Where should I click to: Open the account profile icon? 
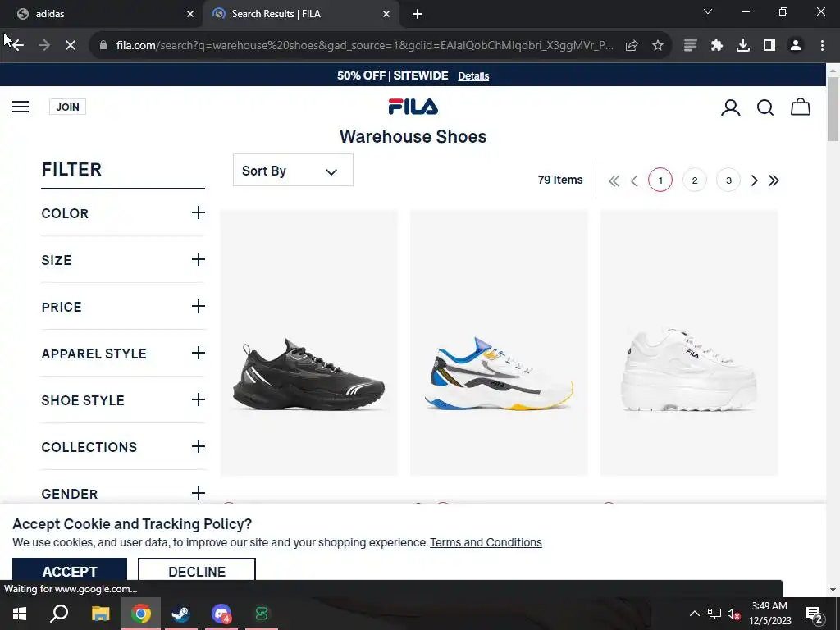pyautogui.click(x=730, y=107)
